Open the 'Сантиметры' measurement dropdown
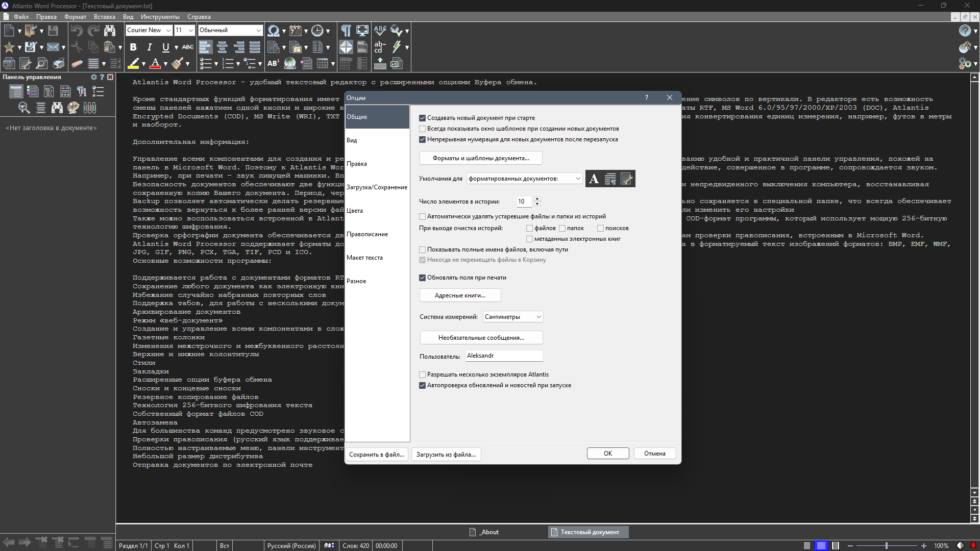Viewport: 980px width, 551px height. [513, 317]
